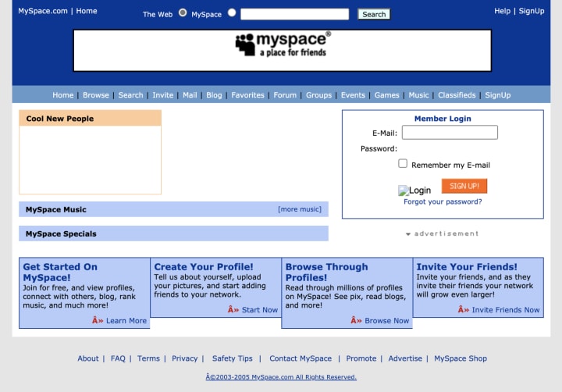Open Search in the navigation bar
Screen dimensions: 562x392
[130, 95]
